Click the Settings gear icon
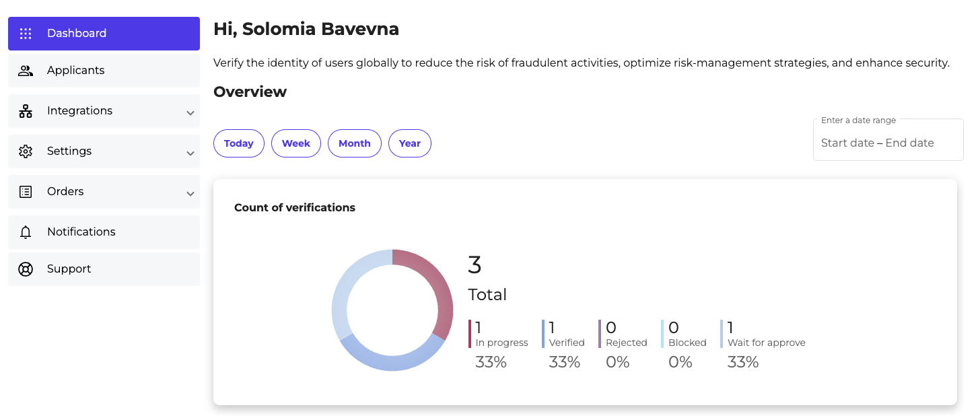This screenshot has height=420, width=980. (26, 151)
